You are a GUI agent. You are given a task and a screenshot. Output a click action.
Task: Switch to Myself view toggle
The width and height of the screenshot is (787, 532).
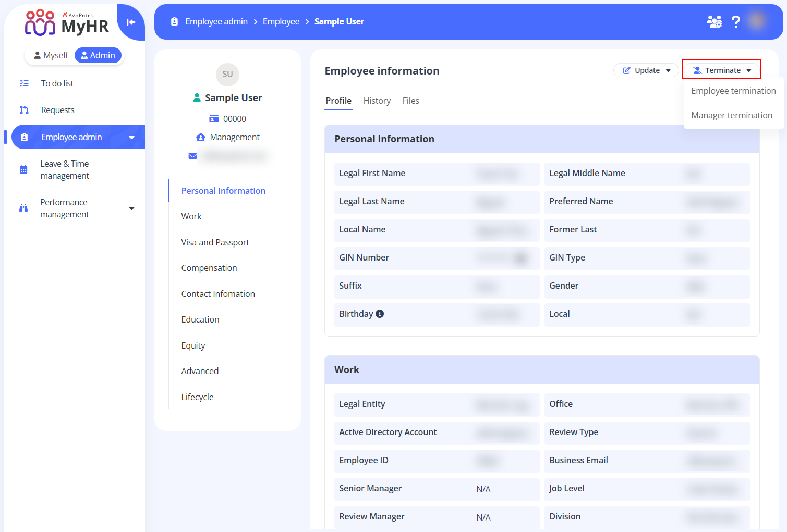pyautogui.click(x=51, y=55)
